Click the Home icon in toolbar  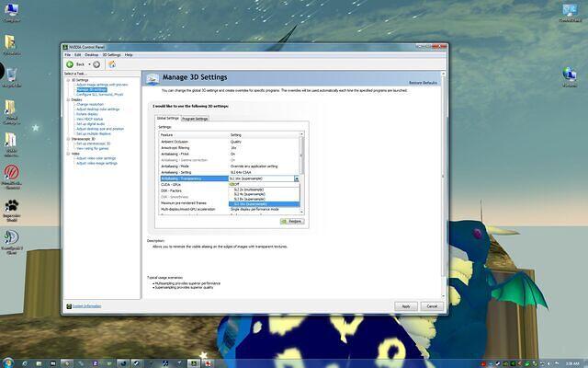click(x=112, y=64)
